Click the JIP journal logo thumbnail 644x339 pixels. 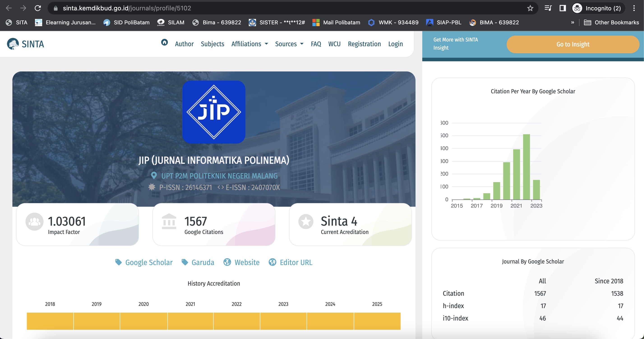[214, 112]
